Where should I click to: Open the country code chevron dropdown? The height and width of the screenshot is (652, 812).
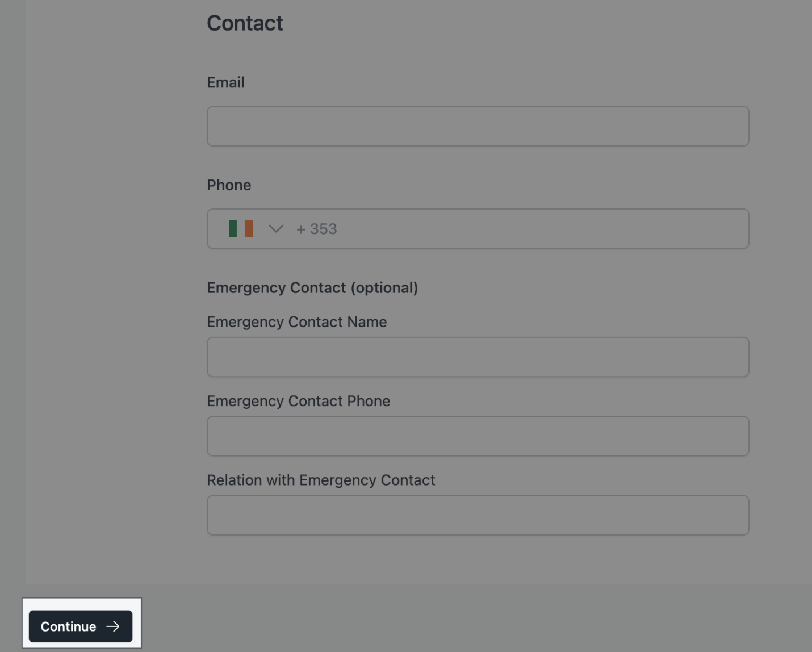(x=276, y=229)
